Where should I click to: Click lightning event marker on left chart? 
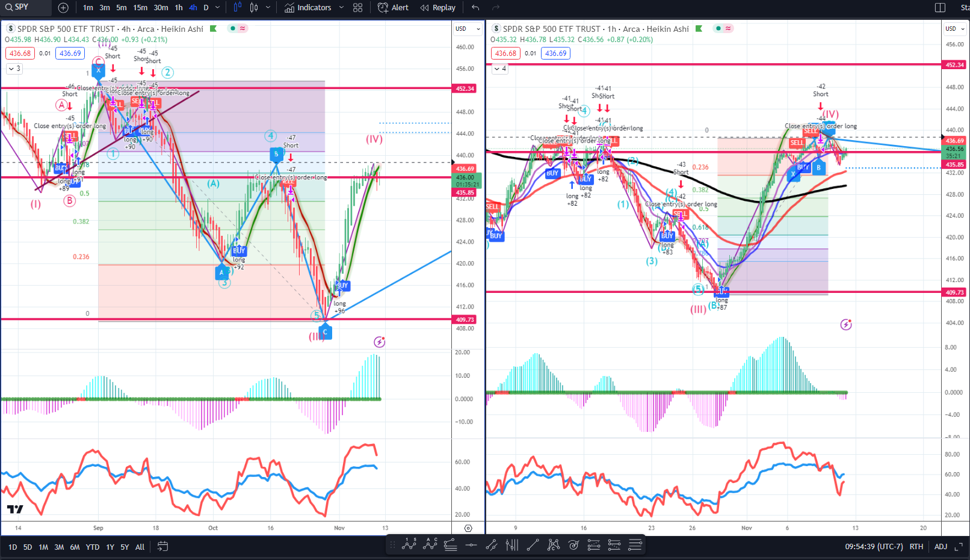coord(379,342)
